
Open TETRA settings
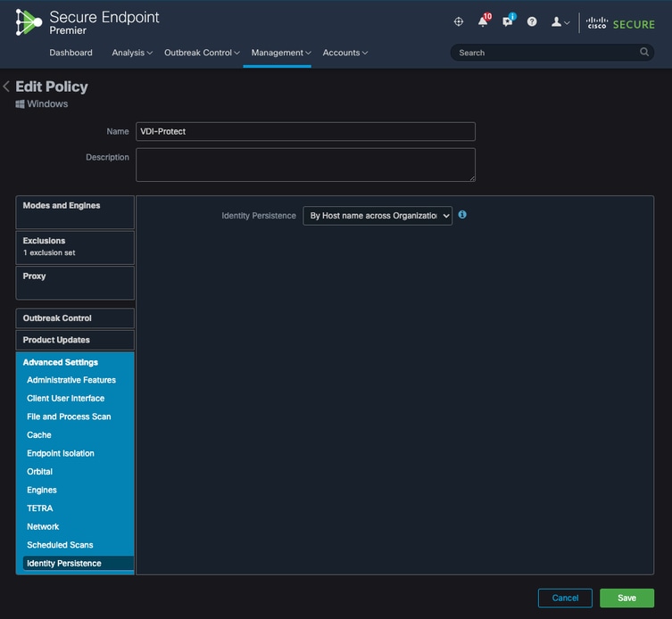(40, 508)
